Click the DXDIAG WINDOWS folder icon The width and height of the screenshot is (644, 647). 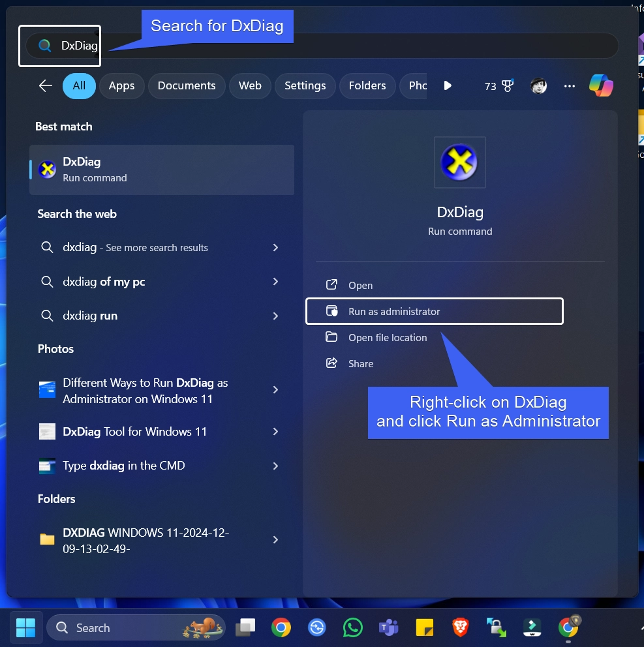(x=47, y=539)
